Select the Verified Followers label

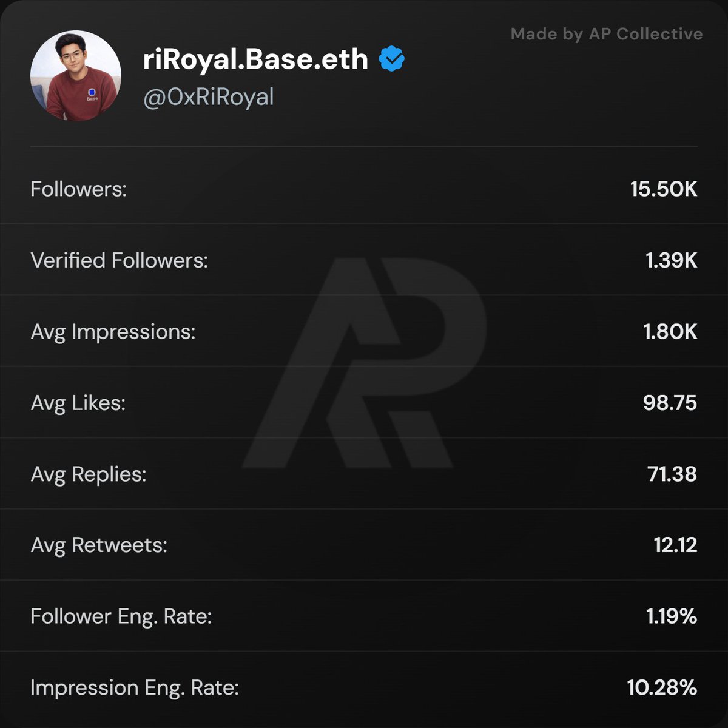[119, 260]
